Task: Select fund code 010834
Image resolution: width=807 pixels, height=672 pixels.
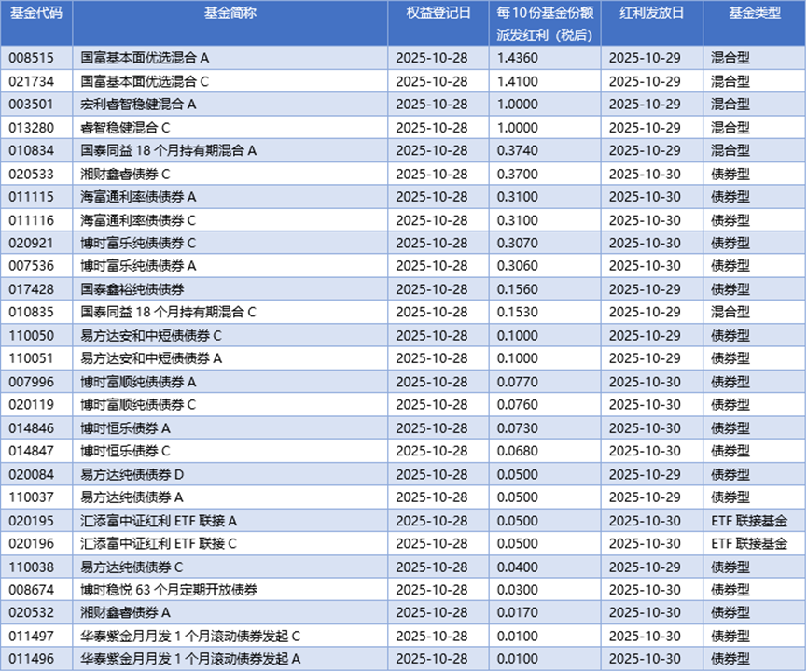Action: tap(31, 150)
